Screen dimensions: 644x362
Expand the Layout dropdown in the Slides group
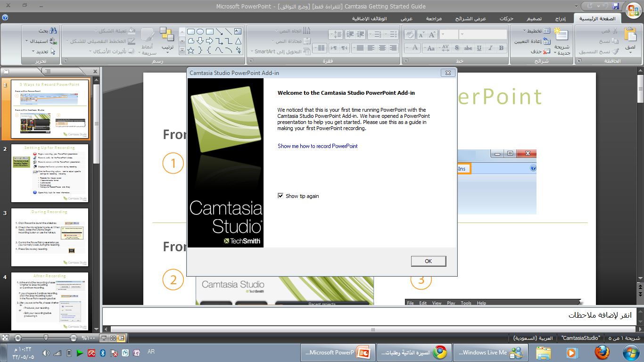point(524,31)
